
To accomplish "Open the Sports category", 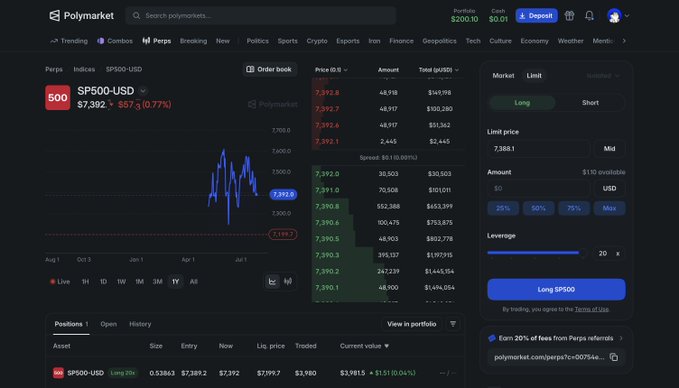I will pos(288,41).
